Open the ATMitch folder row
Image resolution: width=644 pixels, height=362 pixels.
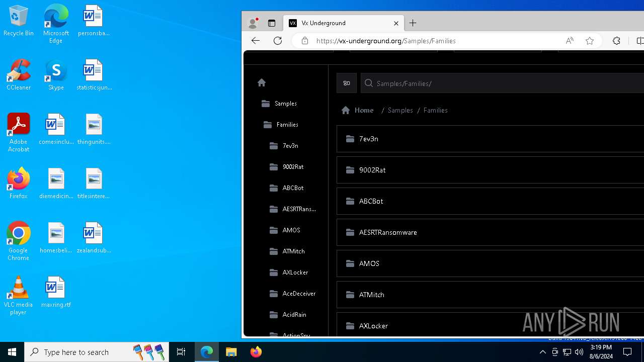tap(490, 295)
